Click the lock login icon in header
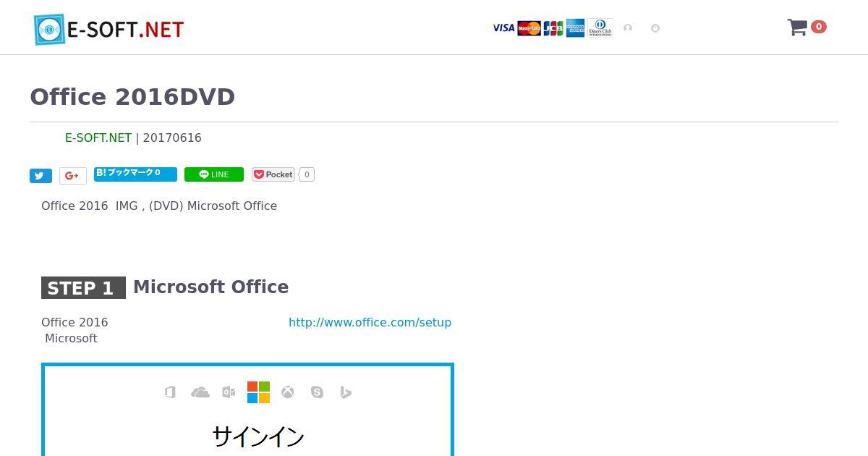This screenshot has height=456, width=868. click(x=655, y=28)
